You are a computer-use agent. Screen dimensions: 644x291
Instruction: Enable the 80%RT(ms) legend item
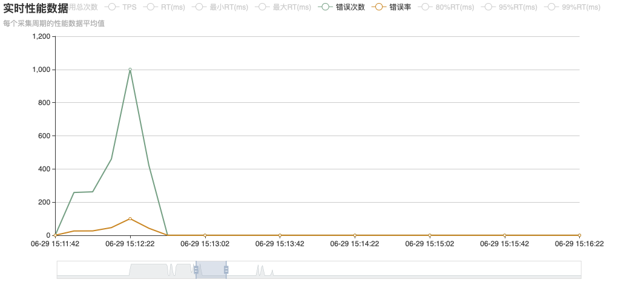pos(456,7)
